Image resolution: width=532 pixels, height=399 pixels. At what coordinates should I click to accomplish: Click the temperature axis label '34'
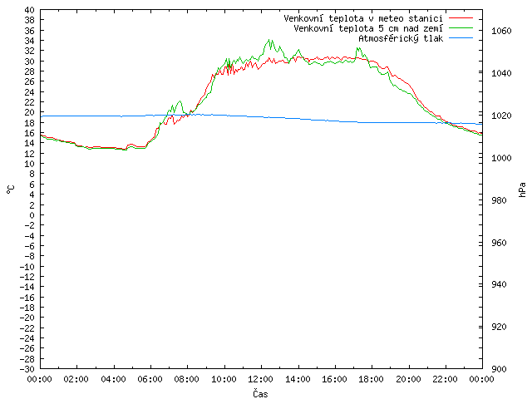coord(30,41)
